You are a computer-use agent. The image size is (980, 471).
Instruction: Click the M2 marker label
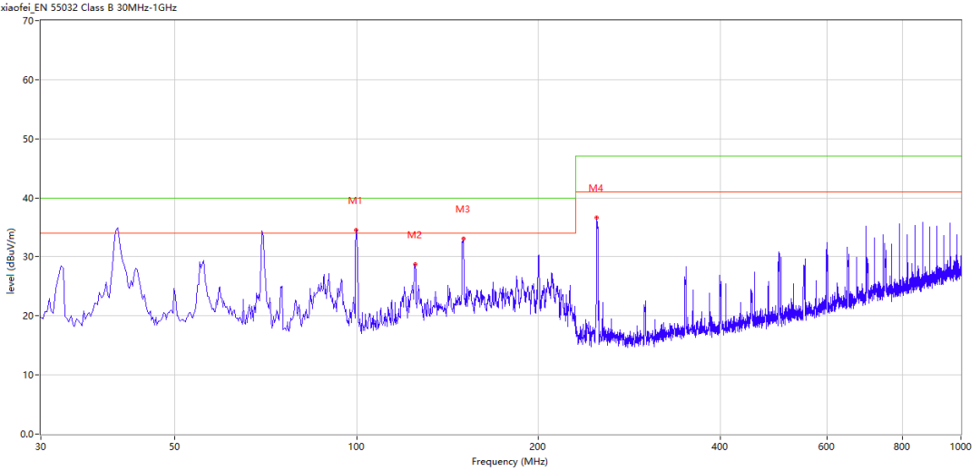click(415, 235)
